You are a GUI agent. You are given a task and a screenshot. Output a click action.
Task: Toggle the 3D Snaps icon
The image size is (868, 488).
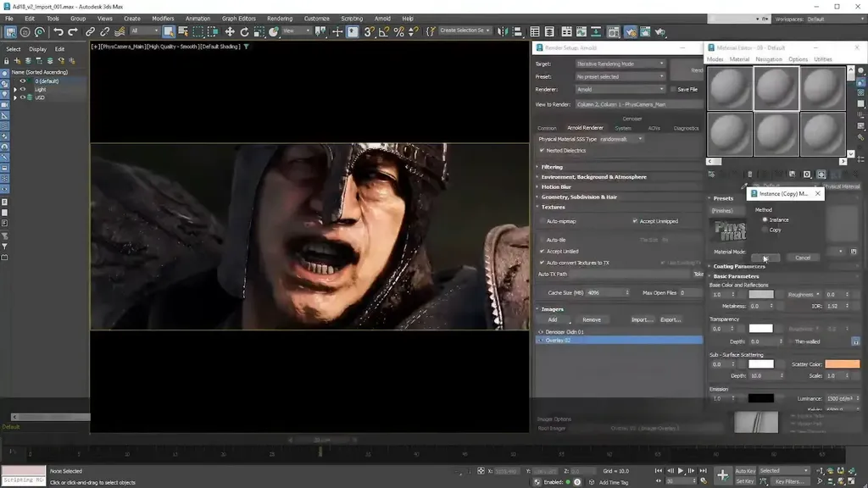[x=370, y=32]
